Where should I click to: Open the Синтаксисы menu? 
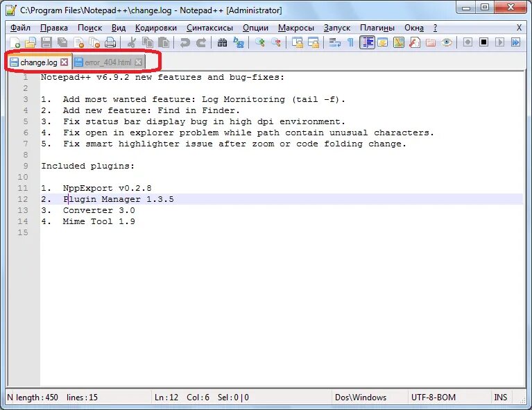click(x=209, y=28)
